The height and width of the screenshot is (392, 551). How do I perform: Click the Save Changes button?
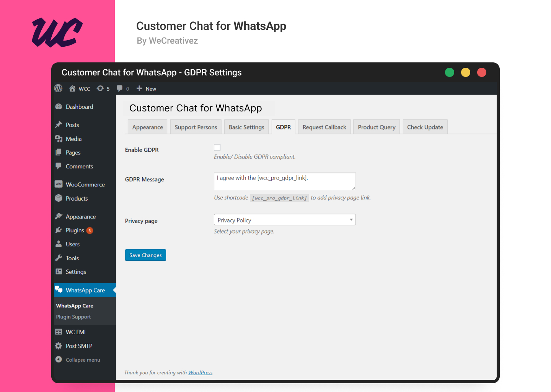point(145,255)
